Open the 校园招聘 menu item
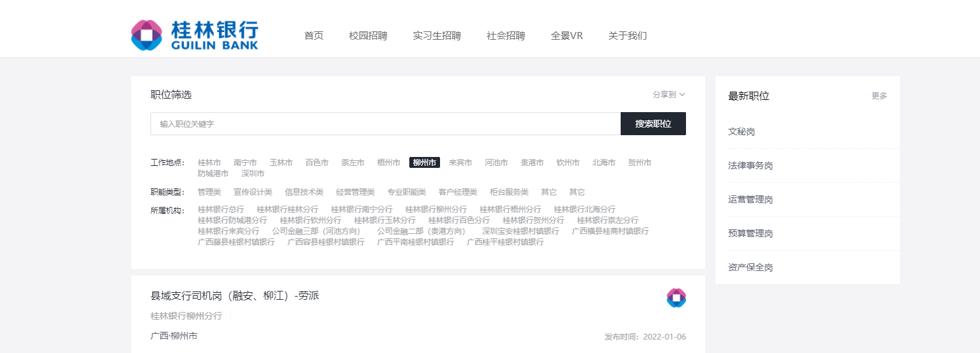The image size is (980, 353). (x=368, y=36)
